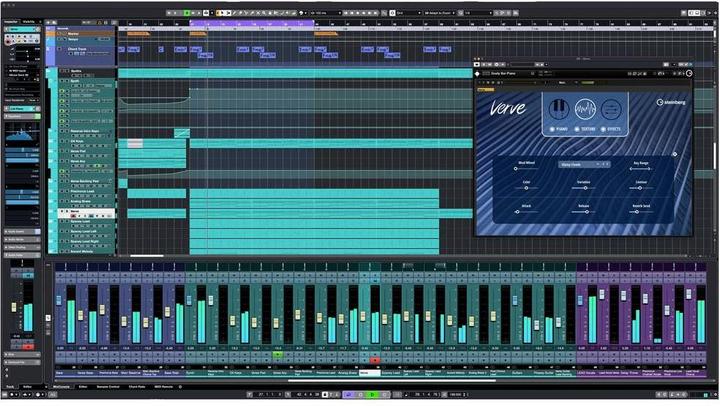The height and width of the screenshot is (406, 720).
Task: Disable red record enable on Verve mixer channel
Action: pyautogui.click(x=375, y=361)
